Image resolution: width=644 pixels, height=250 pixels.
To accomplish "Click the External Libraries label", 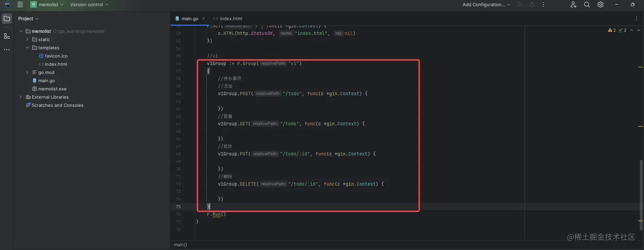I will click(50, 97).
